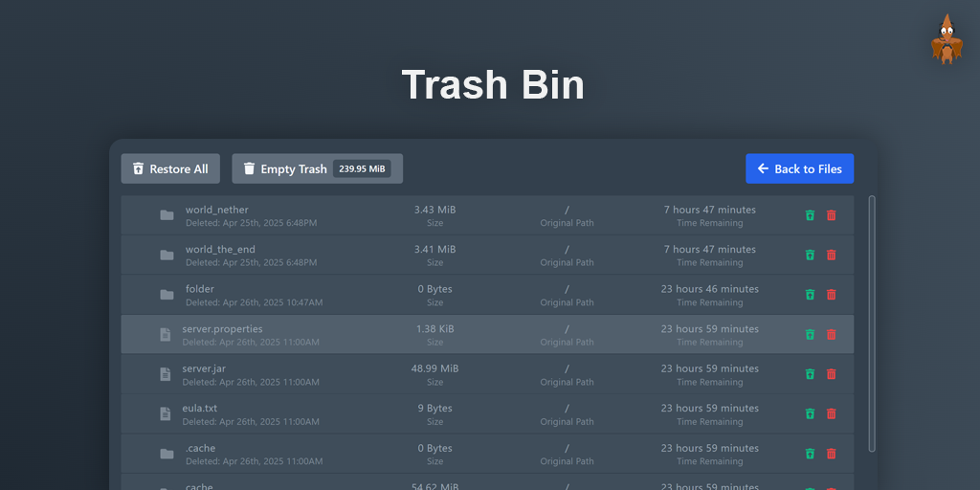The width and height of the screenshot is (980, 490).
Task: Select the world_nether file name
Action: (217, 210)
